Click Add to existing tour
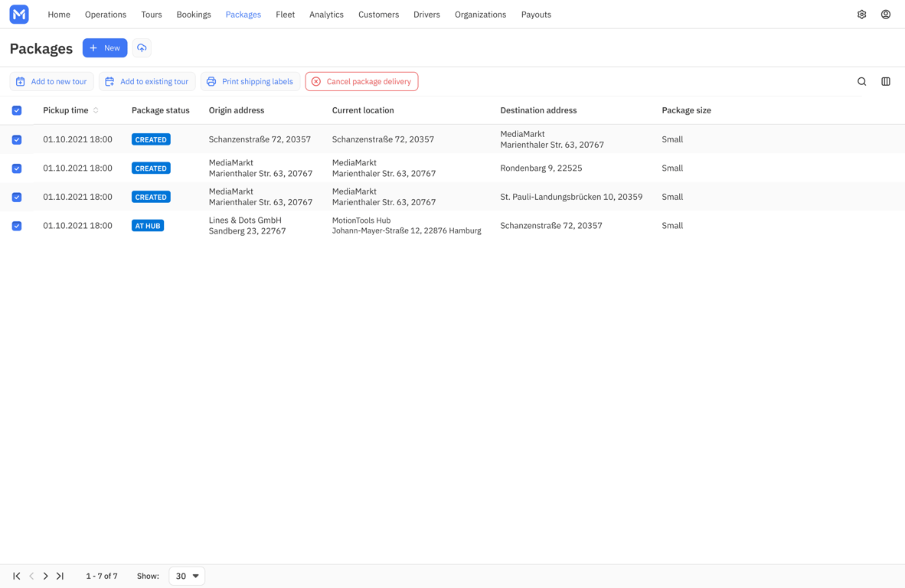 tap(147, 81)
